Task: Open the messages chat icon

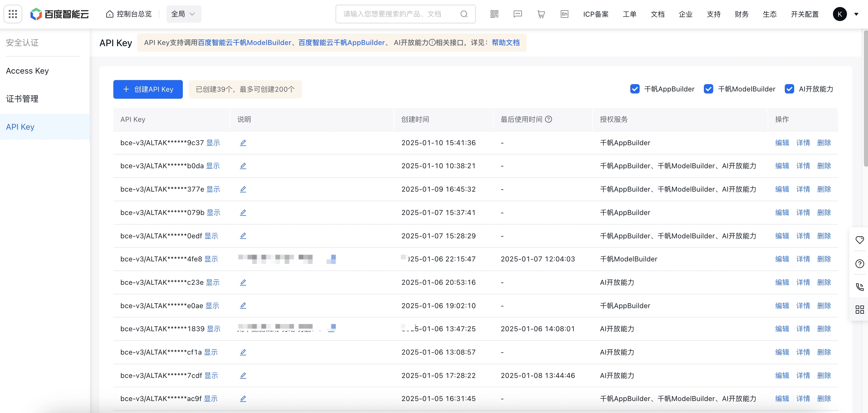Action: pos(518,14)
